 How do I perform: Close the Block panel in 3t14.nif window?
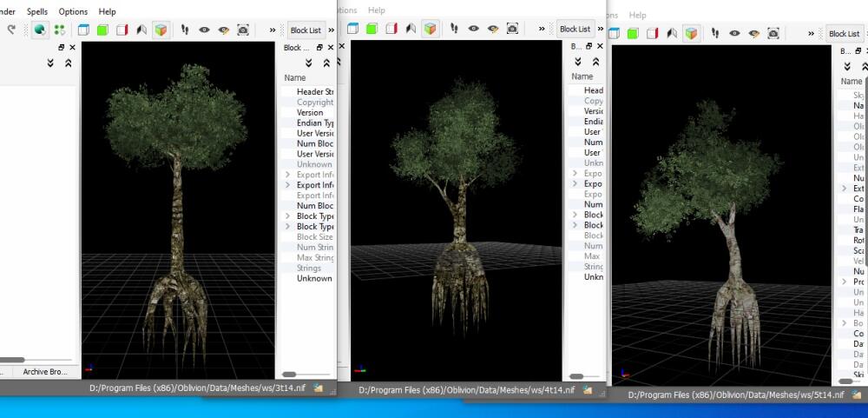(x=331, y=48)
